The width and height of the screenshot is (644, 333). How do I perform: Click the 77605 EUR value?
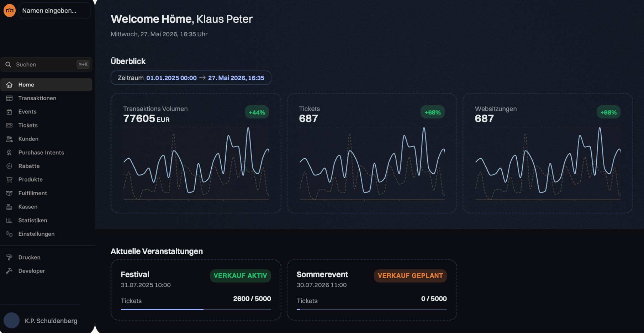(x=146, y=118)
